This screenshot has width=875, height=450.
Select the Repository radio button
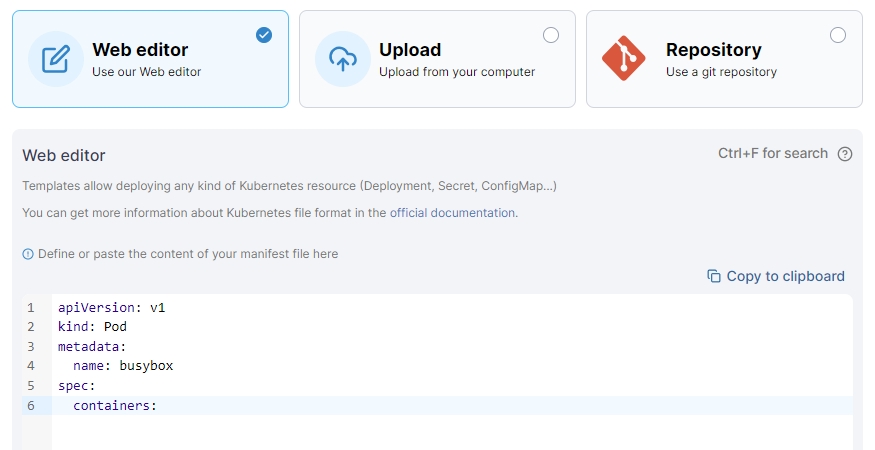tap(838, 35)
